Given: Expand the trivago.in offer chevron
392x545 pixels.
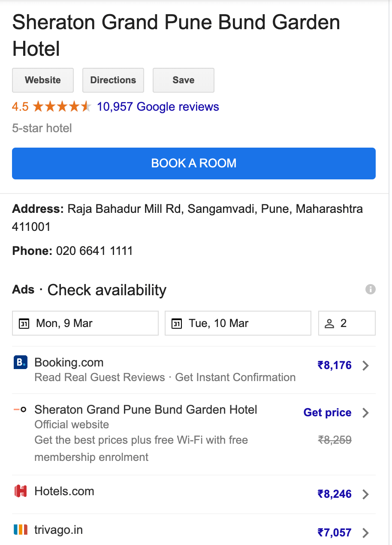Looking at the screenshot, I should coord(365,533).
